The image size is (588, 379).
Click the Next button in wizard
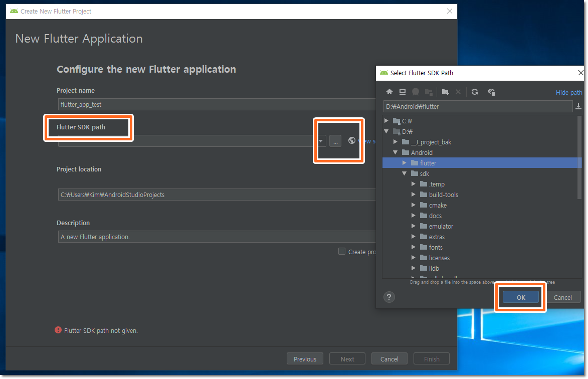[x=347, y=359]
